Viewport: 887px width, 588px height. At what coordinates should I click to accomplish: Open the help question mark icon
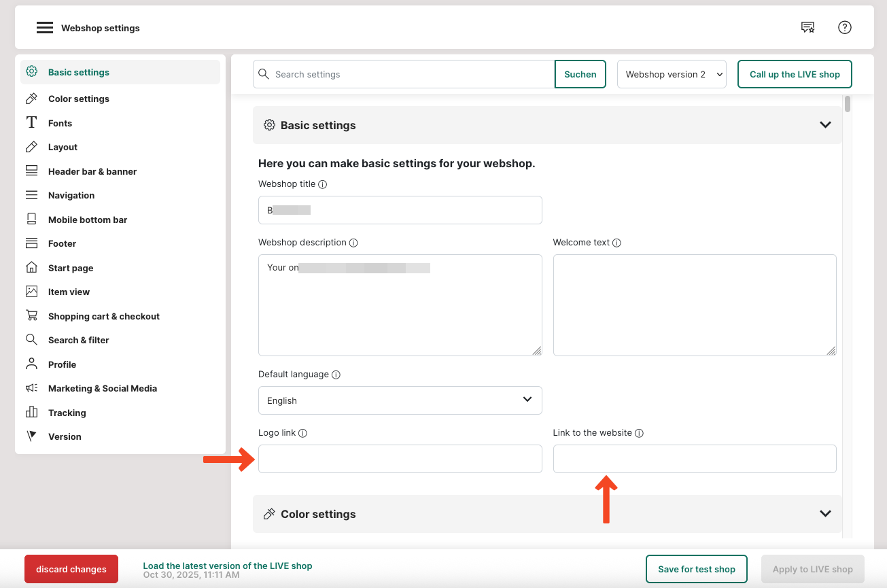tap(844, 28)
